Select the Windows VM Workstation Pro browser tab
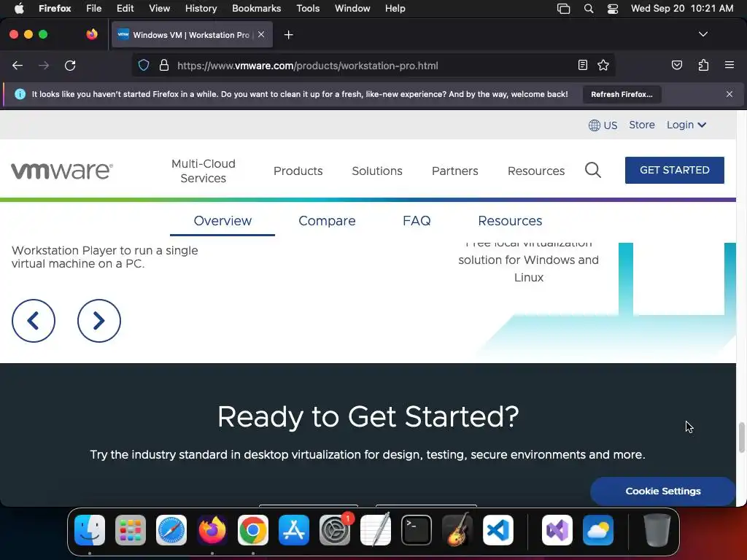Screen dimensions: 747x560 coord(192,35)
